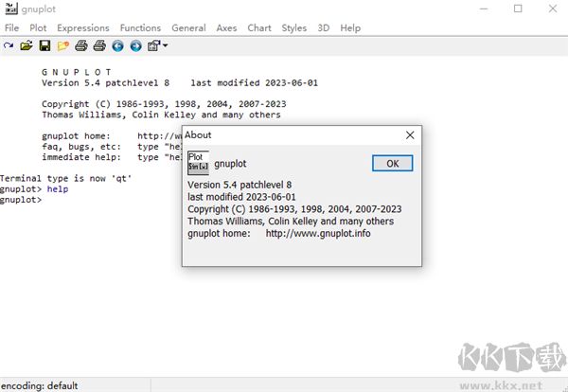The height and width of the screenshot is (392, 568).
Task: Click the typed 'help' command text
Action: click(x=58, y=189)
